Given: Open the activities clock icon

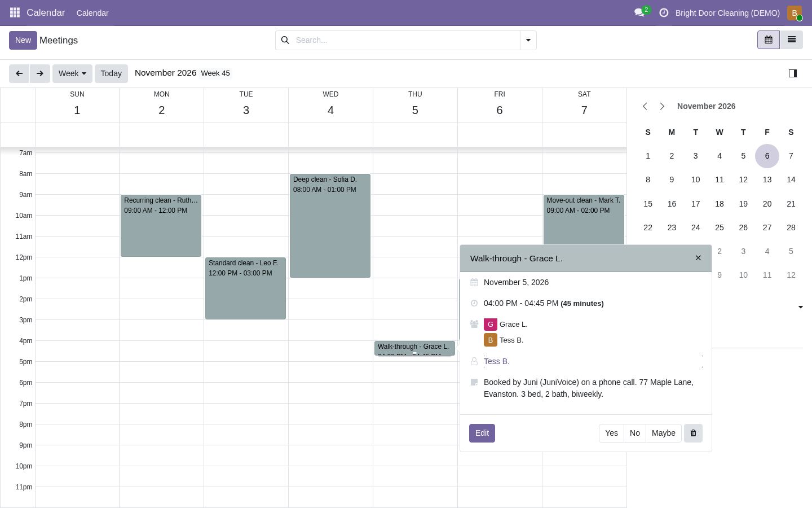Looking at the screenshot, I should pos(664,12).
